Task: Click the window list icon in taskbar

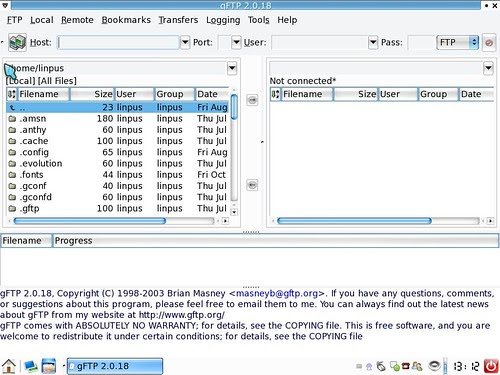Action: point(49,366)
